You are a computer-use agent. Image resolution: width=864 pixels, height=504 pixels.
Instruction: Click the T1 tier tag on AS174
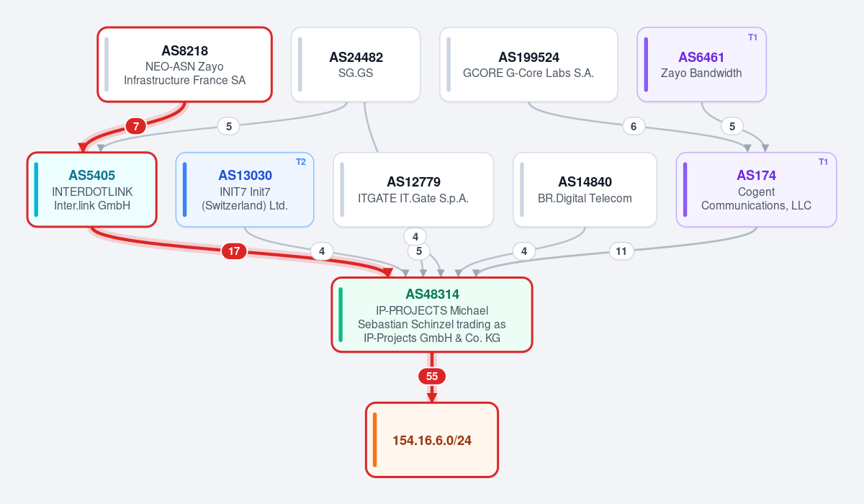pos(823,161)
